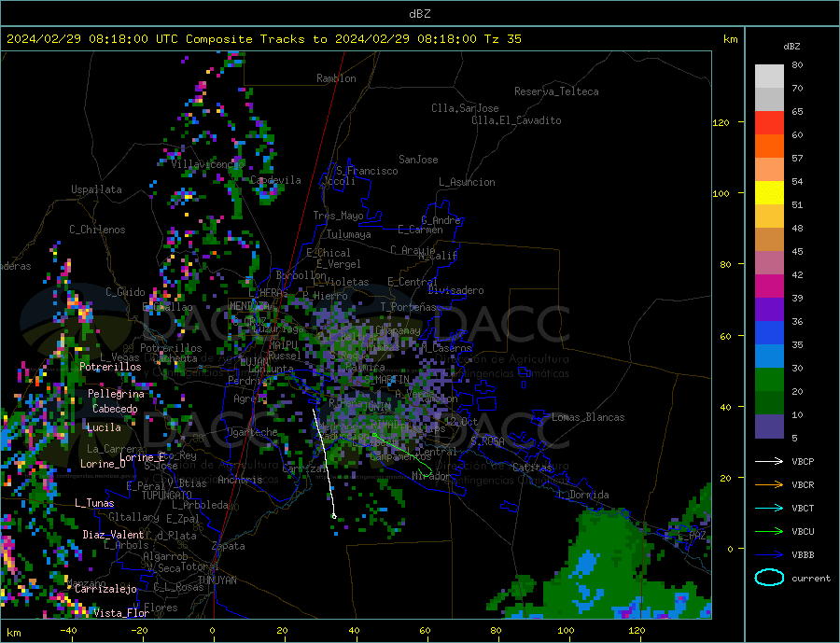The width and height of the screenshot is (840, 643).
Task: Select the yellow 51-54 dBZ color swatch
Action: tap(769, 193)
